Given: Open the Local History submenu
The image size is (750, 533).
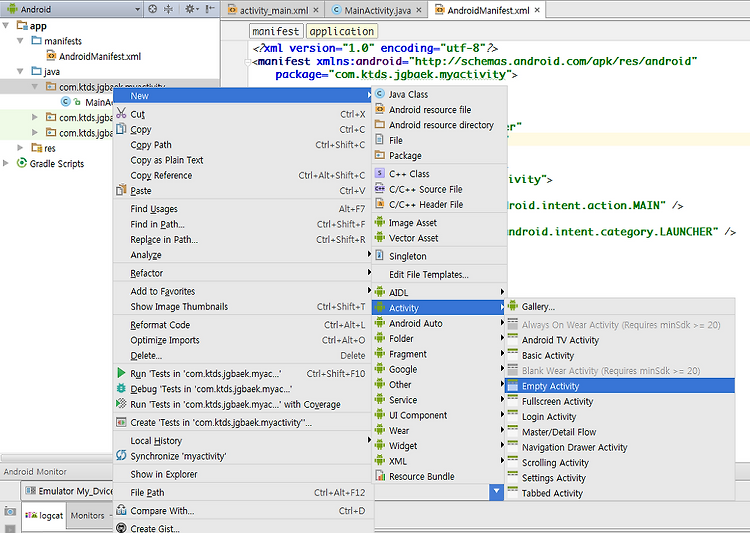Looking at the screenshot, I should pyautogui.click(x=243, y=440).
